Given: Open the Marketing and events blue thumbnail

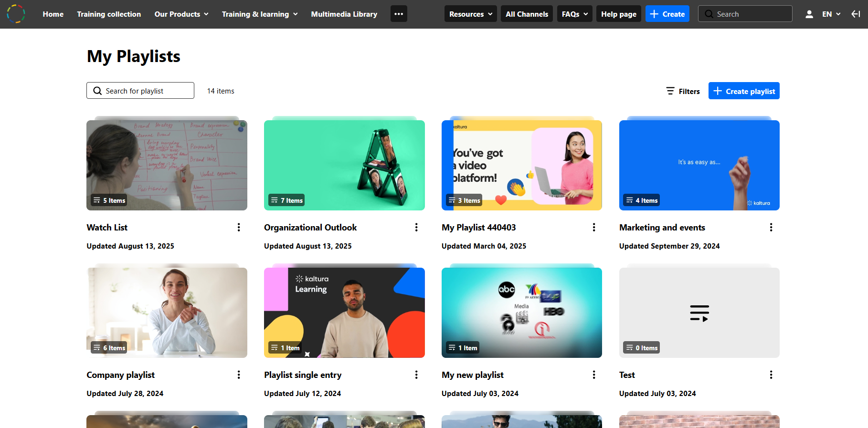Looking at the screenshot, I should [699, 165].
